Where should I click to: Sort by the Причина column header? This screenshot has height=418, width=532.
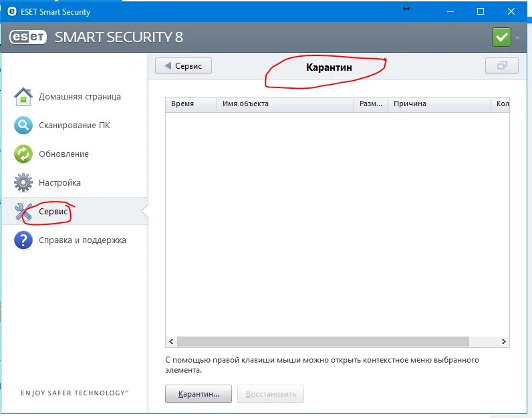pyautogui.click(x=439, y=104)
